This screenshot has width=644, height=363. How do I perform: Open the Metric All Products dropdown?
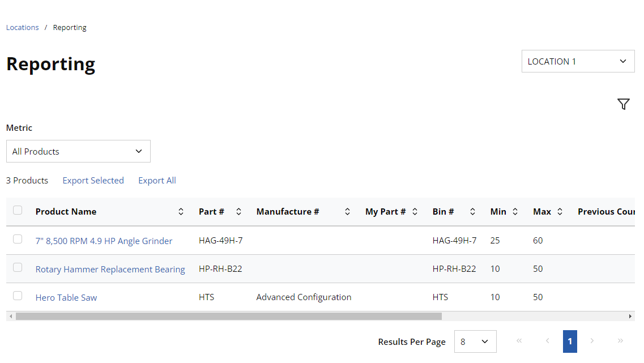[x=78, y=151]
